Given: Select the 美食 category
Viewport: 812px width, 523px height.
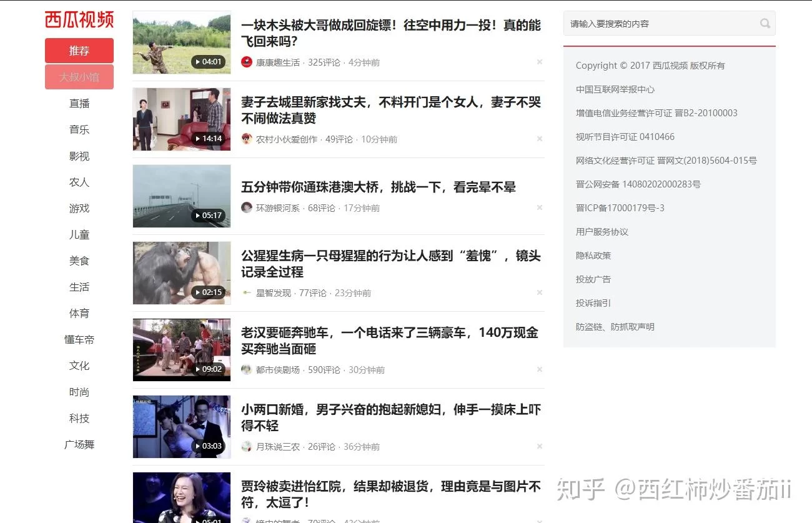Looking at the screenshot, I should pos(79,261).
